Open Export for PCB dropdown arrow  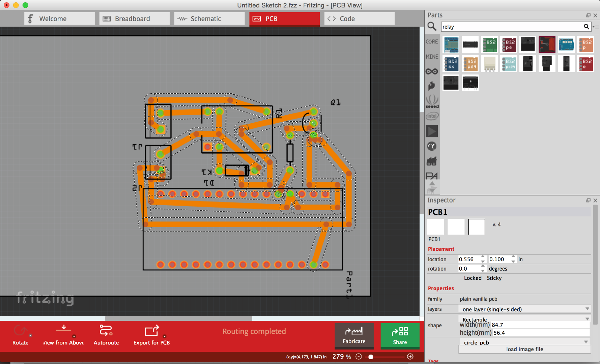[x=165, y=336]
